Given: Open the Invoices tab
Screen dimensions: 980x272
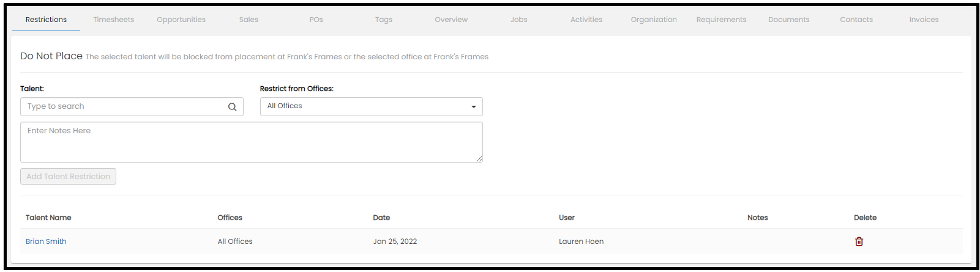Looking at the screenshot, I should 924,20.
